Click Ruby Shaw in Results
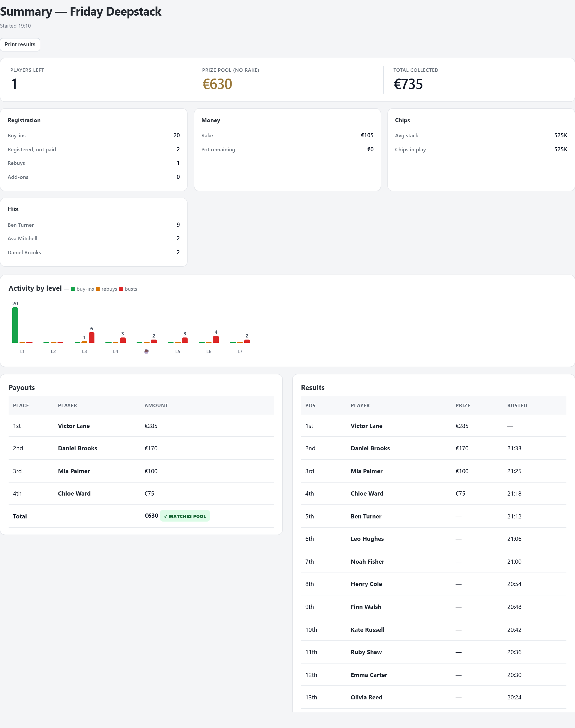The height and width of the screenshot is (728, 575). (x=366, y=652)
